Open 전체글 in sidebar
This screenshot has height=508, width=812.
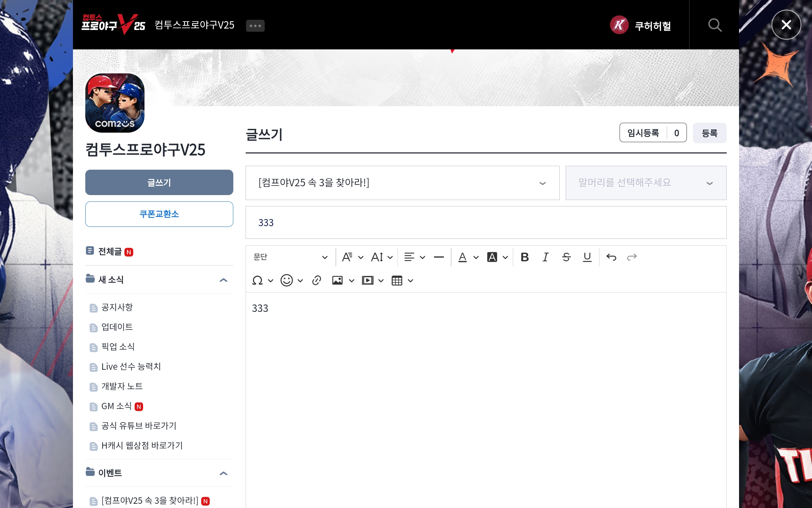coord(110,252)
